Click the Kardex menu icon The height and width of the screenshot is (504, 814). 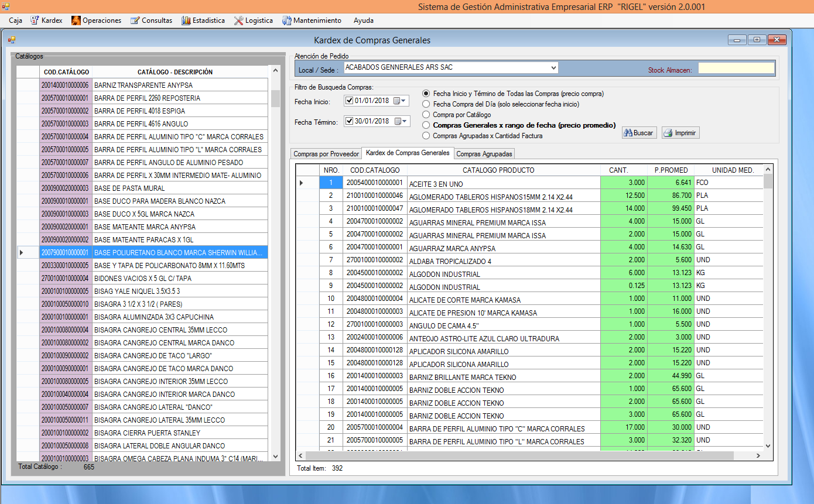pos(35,20)
